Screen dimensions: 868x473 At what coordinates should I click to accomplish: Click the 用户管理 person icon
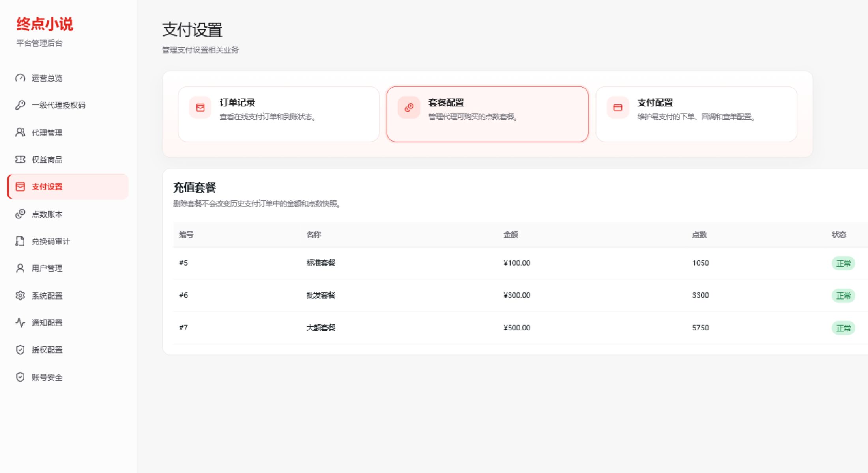click(20, 268)
